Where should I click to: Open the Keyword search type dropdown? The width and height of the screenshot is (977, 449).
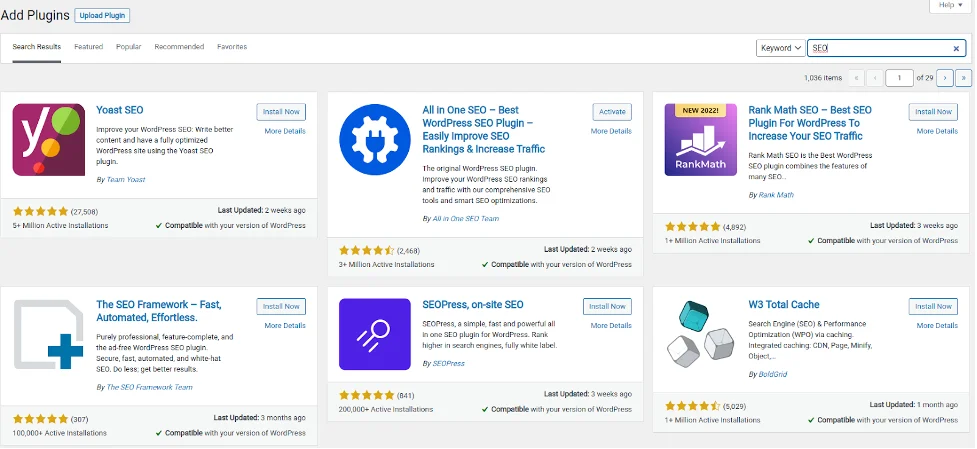point(781,48)
